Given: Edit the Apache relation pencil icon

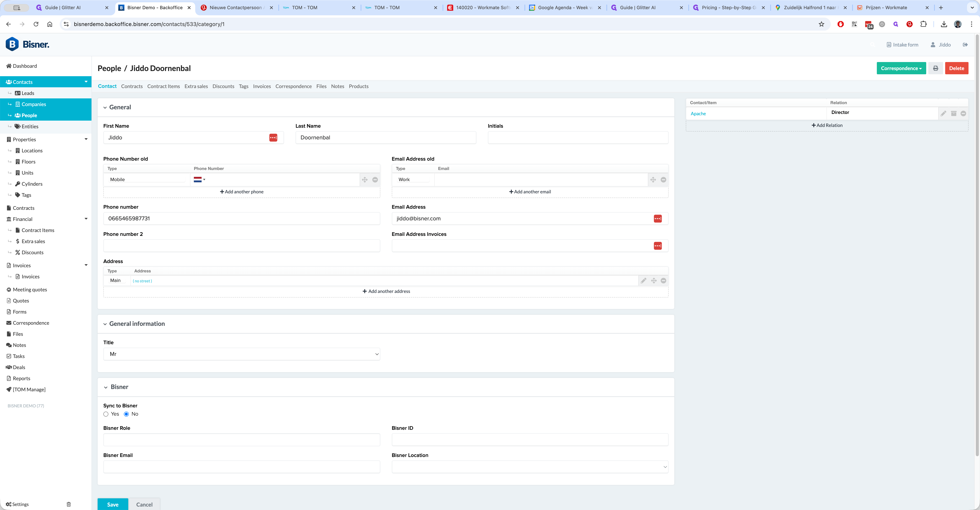Looking at the screenshot, I should [943, 113].
